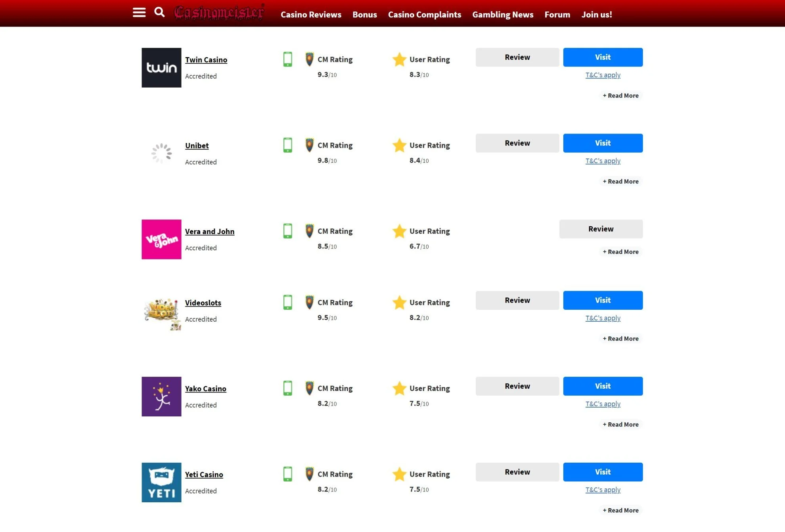Click the CM Rating shield for Yeti Casino

pyautogui.click(x=310, y=474)
